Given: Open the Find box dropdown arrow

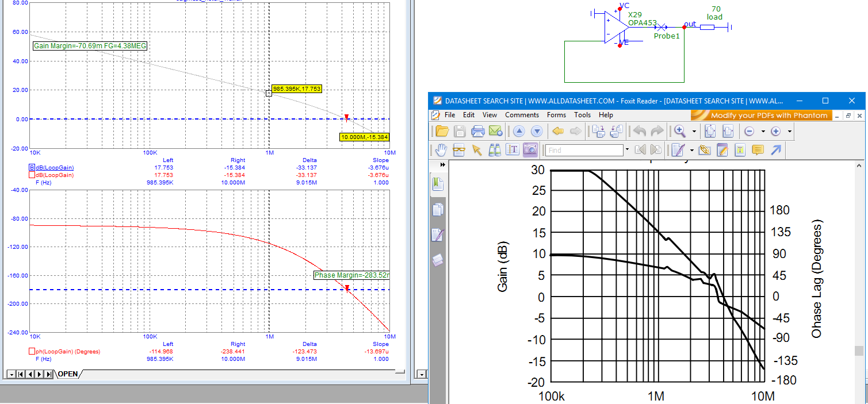Looking at the screenshot, I should tap(627, 150).
